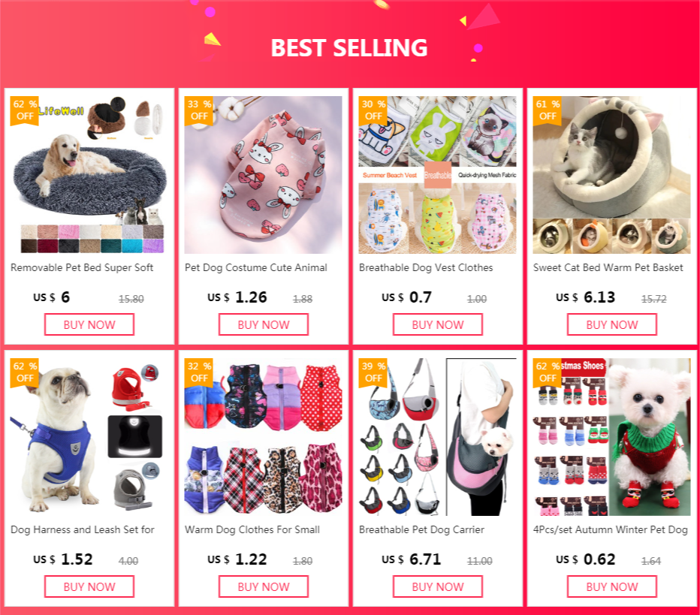Open the Breathable Pet Dog Carrier title

tap(421, 529)
